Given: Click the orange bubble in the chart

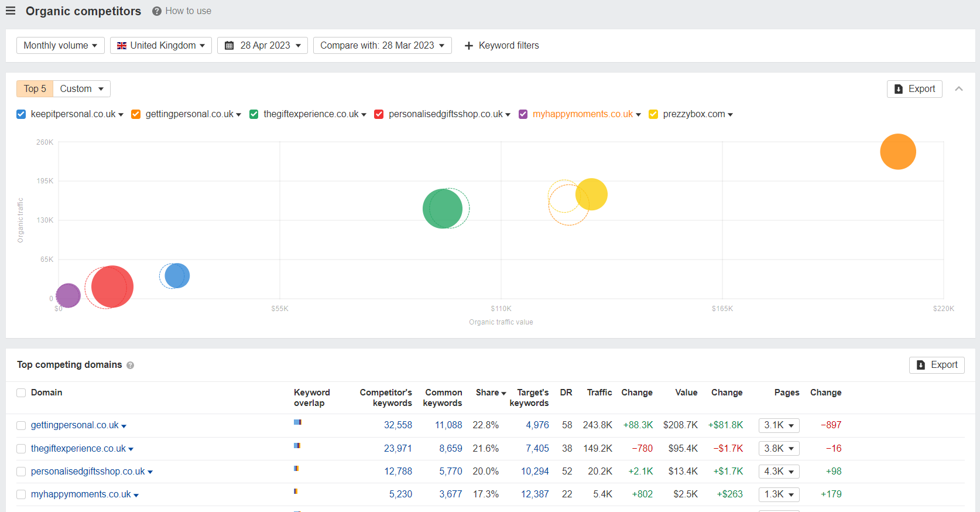Looking at the screenshot, I should pos(898,152).
